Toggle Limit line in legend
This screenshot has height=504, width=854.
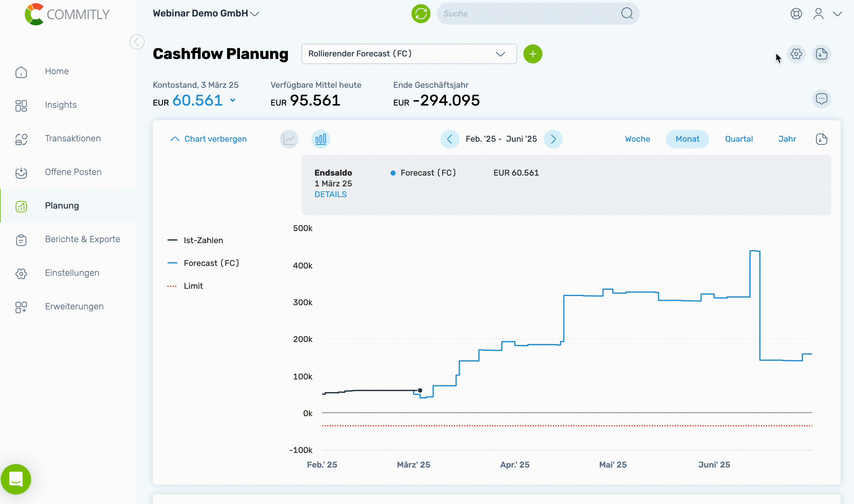(x=193, y=286)
